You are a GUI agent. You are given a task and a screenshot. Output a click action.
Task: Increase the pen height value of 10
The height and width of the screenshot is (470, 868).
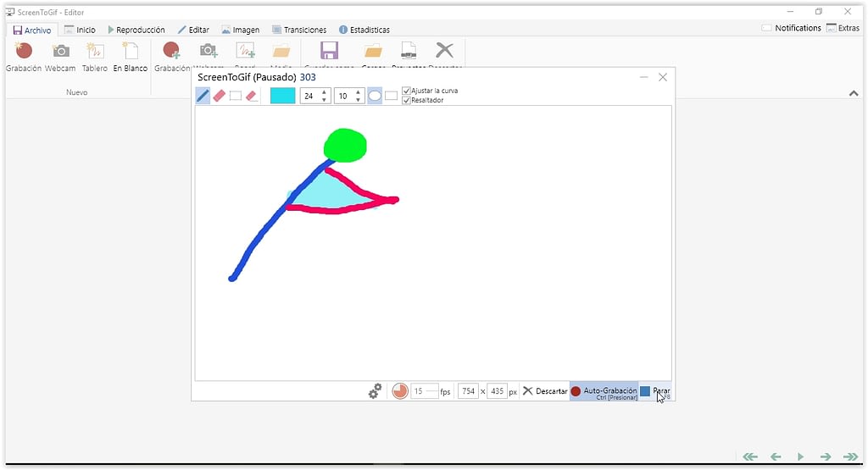359,91
